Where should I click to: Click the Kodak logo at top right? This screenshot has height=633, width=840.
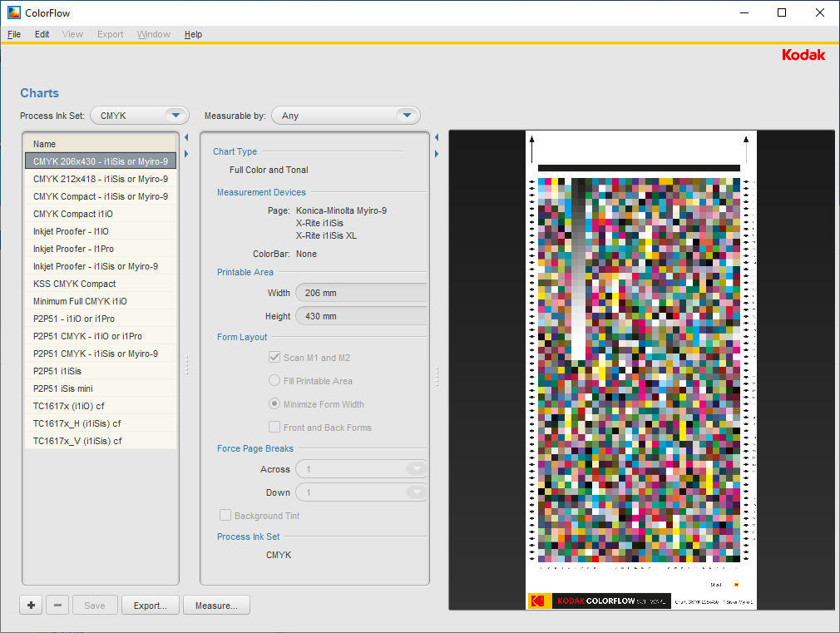pos(803,55)
